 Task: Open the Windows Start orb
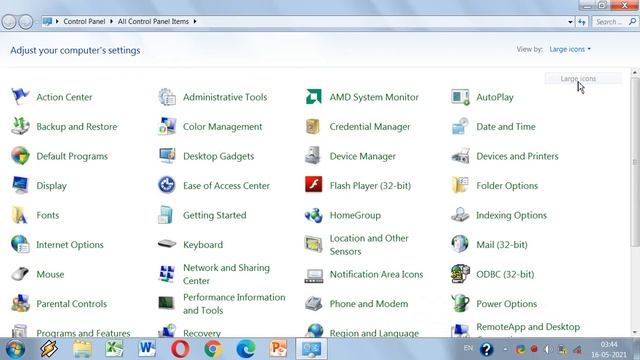click(x=15, y=349)
